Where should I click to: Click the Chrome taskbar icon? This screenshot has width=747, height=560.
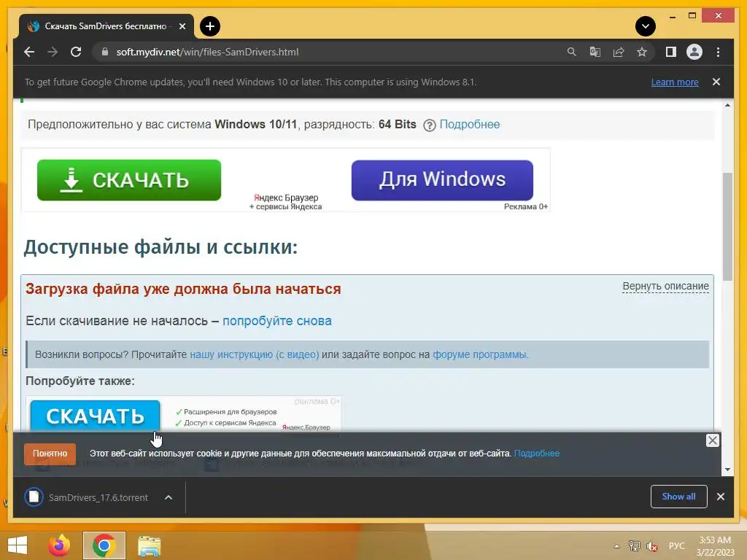pyautogui.click(x=104, y=545)
